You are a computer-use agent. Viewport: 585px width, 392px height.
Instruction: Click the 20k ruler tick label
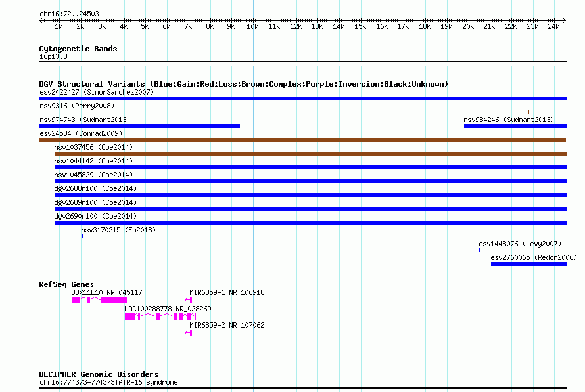(x=468, y=27)
